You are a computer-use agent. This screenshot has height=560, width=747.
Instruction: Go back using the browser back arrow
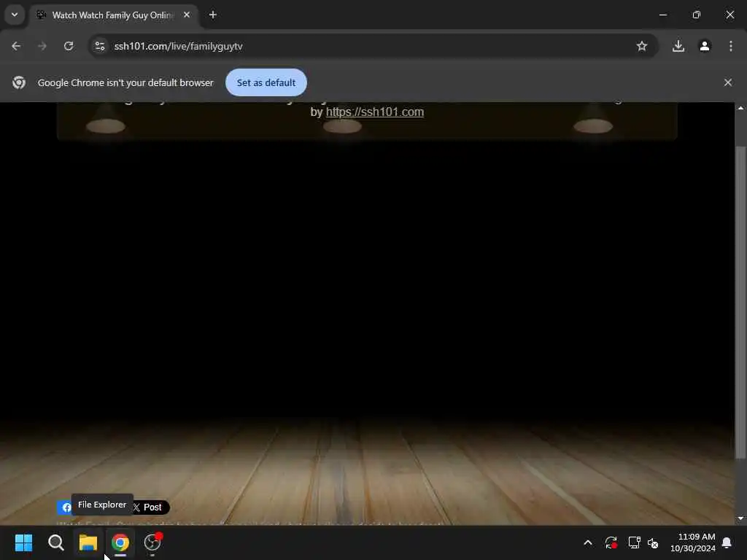coord(16,46)
